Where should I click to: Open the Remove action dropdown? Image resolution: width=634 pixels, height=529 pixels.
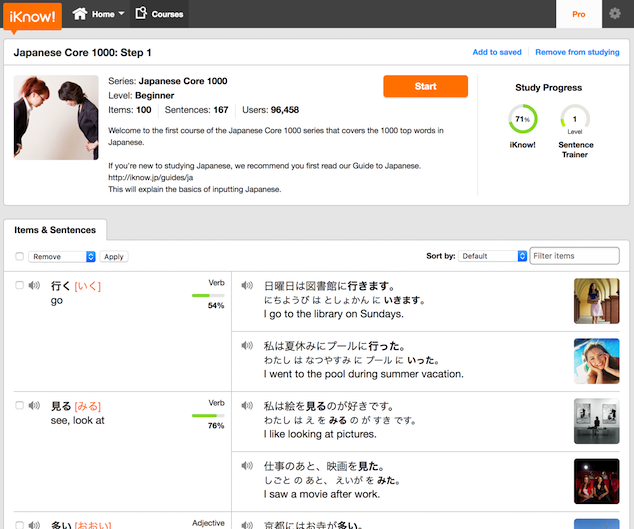62,257
